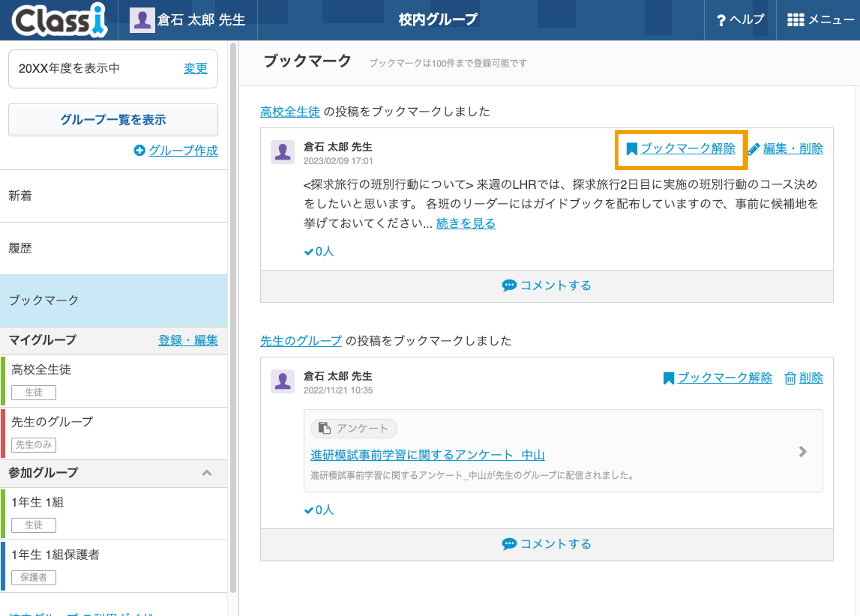Click 削除 on the second post

pyautogui.click(x=811, y=378)
